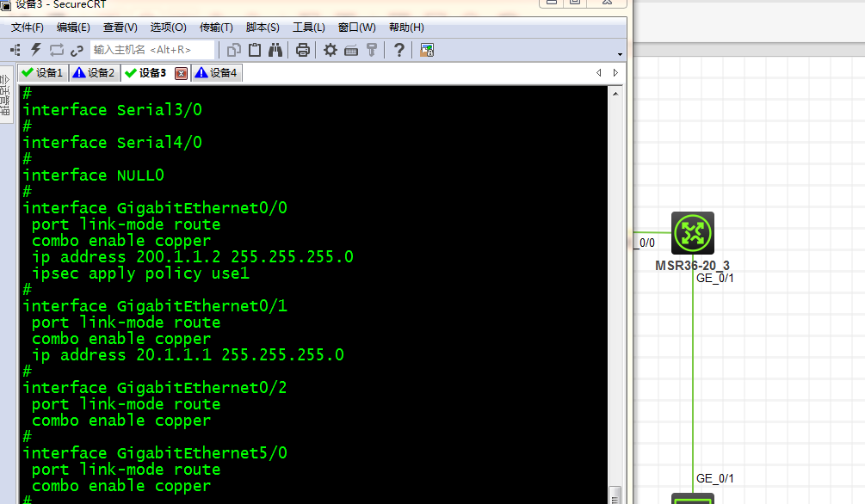Switch to the 设备2 session tab
The width and height of the screenshot is (865, 504).
94,73
